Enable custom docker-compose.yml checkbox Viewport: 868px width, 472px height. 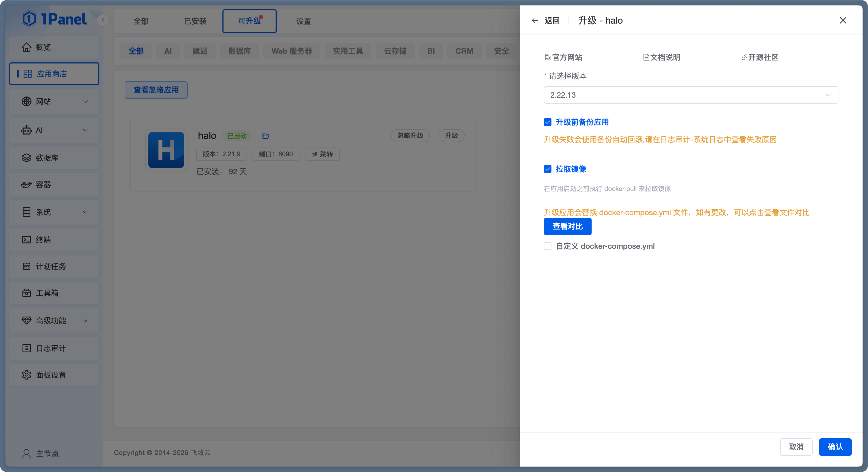coord(548,246)
